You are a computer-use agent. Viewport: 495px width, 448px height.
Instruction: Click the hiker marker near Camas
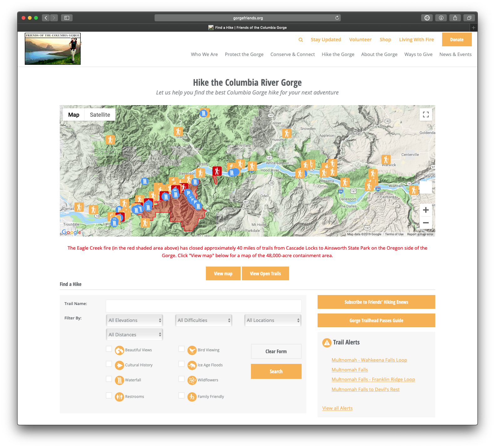[79, 207]
